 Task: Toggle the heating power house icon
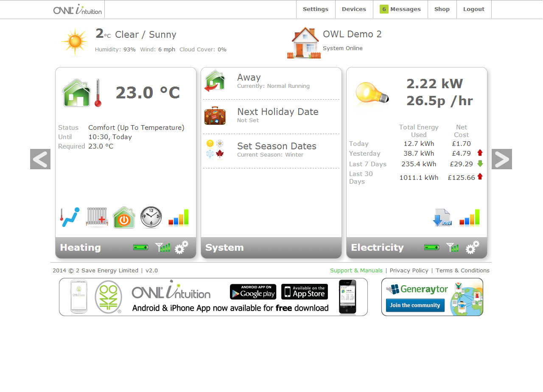click(x=124, y=218)
